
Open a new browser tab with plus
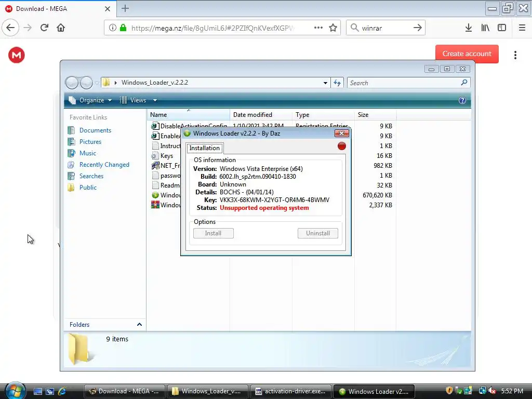125,8
